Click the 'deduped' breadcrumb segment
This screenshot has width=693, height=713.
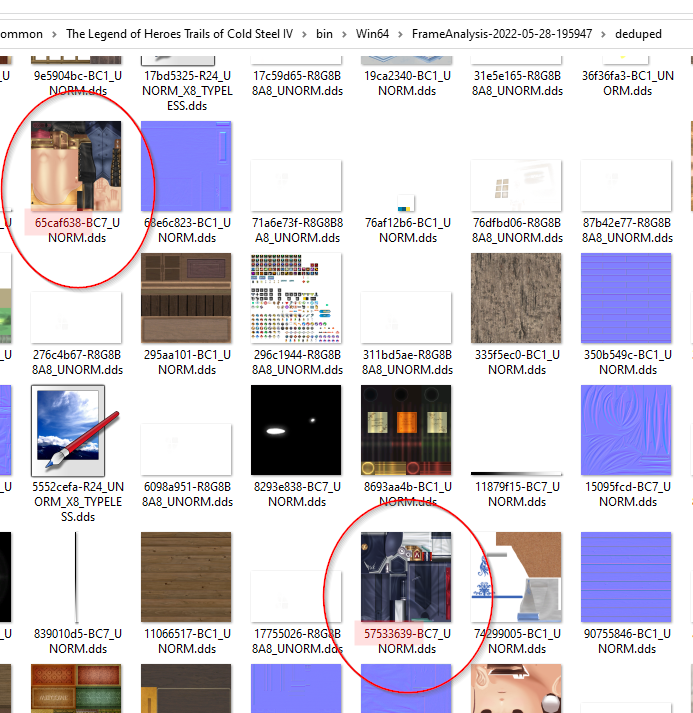[638, 34]
